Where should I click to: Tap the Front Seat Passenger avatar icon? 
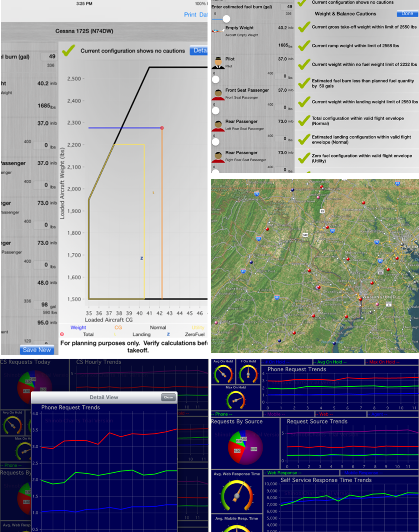tap(218, 94)
